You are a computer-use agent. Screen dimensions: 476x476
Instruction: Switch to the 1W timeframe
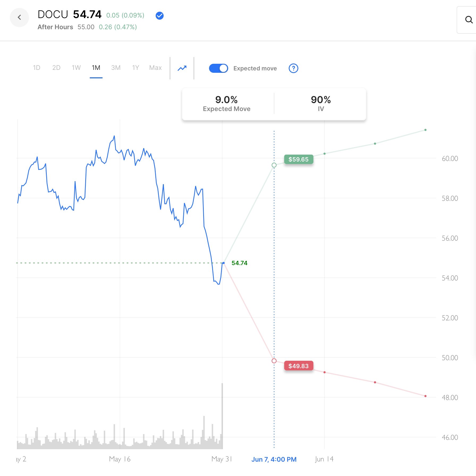tap(76, 68)
